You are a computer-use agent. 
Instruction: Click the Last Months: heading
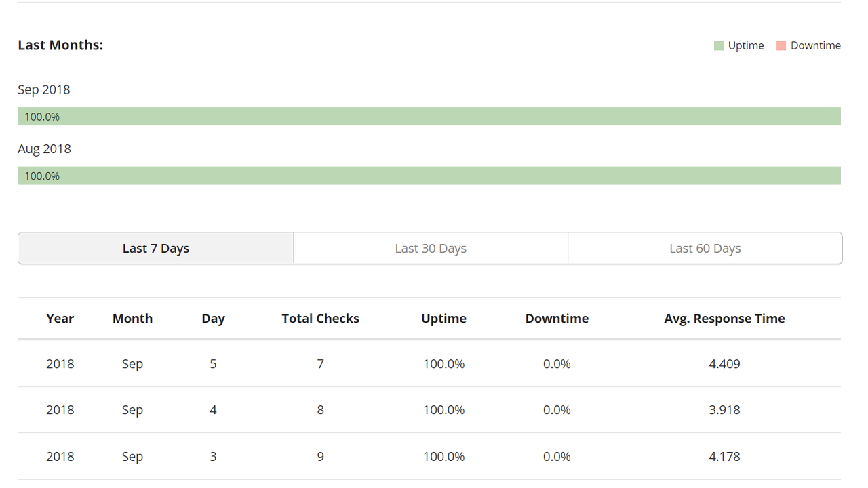coord(60,45)
